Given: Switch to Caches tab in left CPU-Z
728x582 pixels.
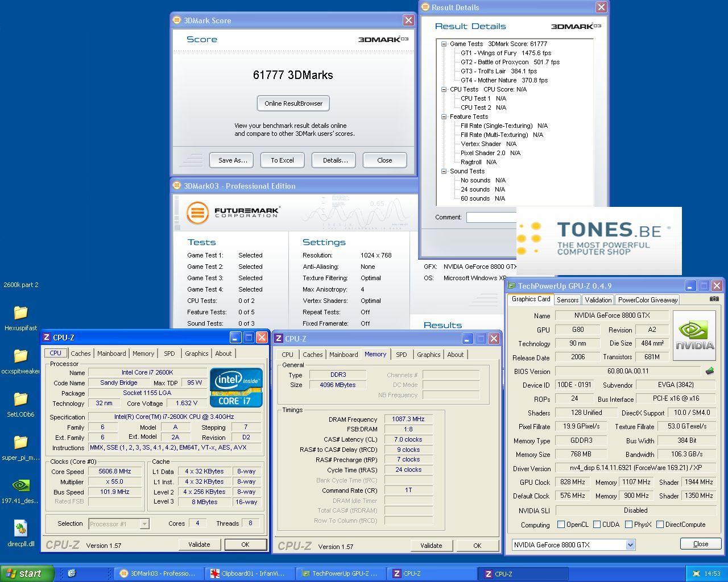Looking at the screenshot, I should pos(81,354).
